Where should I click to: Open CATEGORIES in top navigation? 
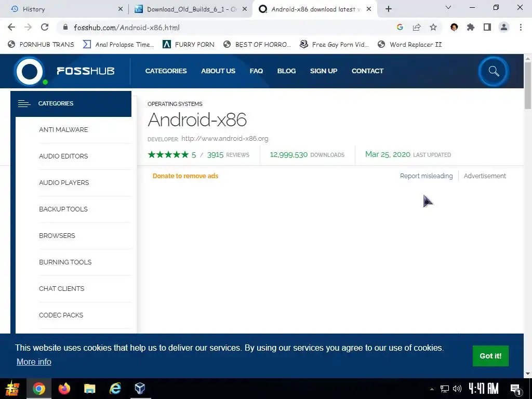tap(166, 71)
